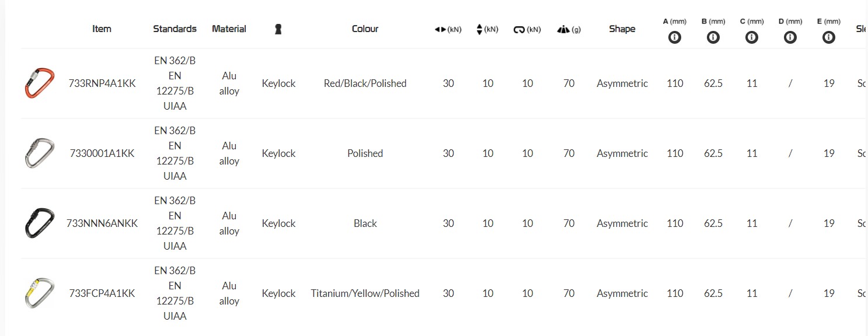Click the open gate strength icon
868x336 pixels.
pyautogui.click(x=520, y=30)
